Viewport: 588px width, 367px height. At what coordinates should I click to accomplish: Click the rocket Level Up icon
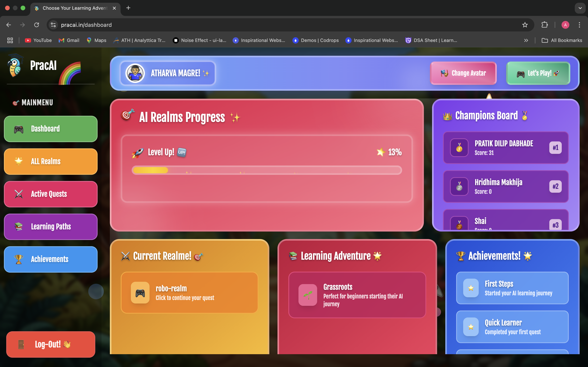[x=138, y=152]
